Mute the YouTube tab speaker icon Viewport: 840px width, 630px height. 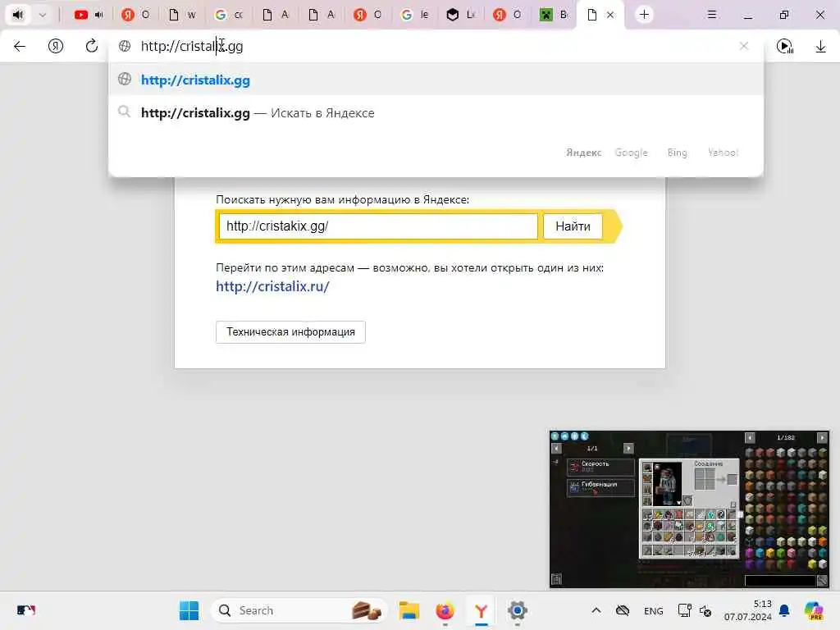tap(99, 15)
